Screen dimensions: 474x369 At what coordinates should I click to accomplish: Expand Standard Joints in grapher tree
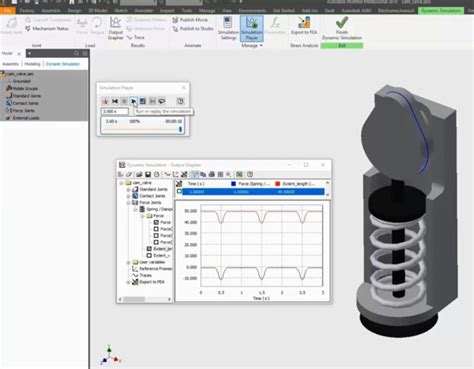click(x=128, y=189)
